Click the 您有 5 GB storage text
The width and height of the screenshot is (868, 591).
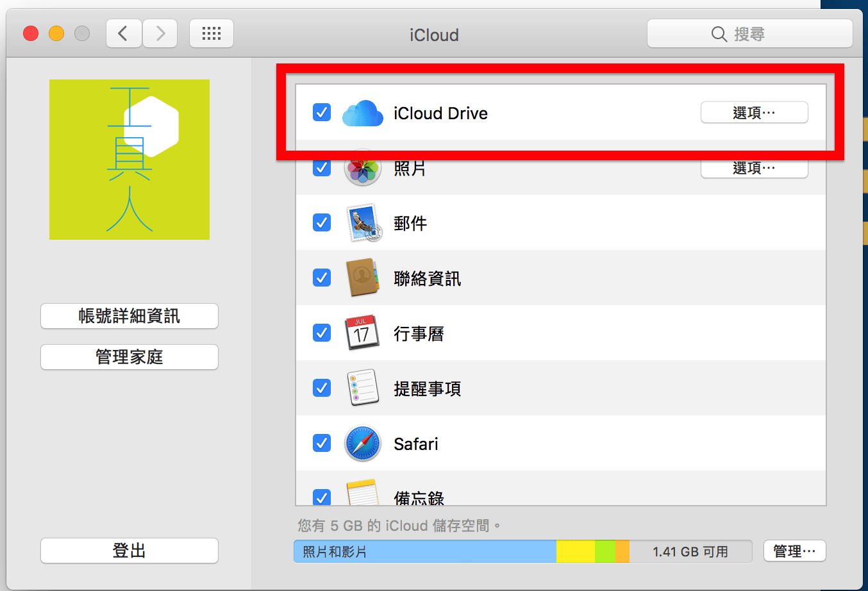tap(399, 526)
